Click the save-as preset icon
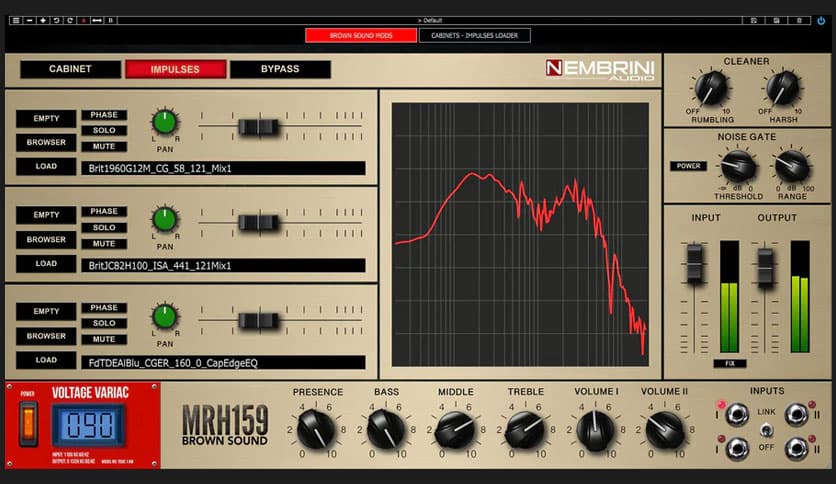Screen dimensions: 836x484 (x=776, y=20)
